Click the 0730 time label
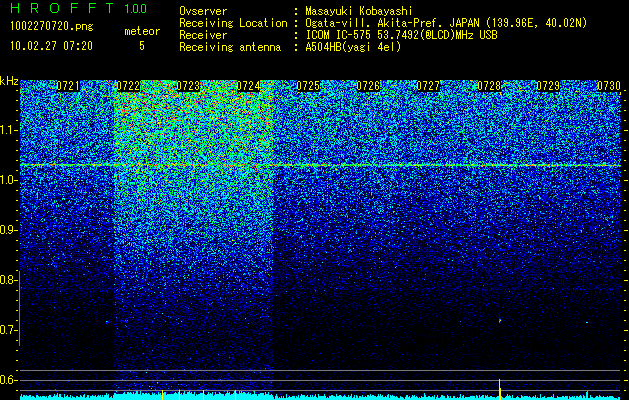Screen dimensions: 629x400 click(609, 86)
